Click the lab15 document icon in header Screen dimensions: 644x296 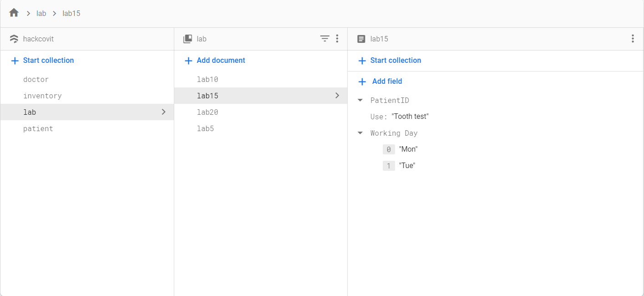click(361, 39)
